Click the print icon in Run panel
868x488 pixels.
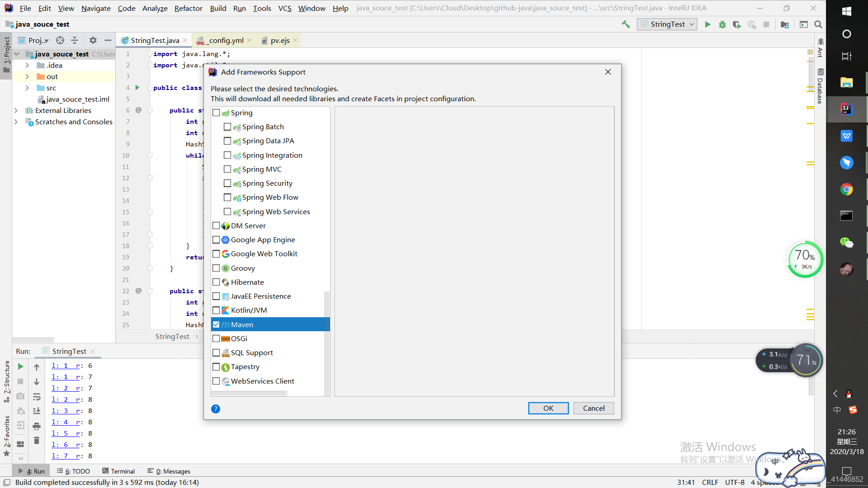[37, 426]
